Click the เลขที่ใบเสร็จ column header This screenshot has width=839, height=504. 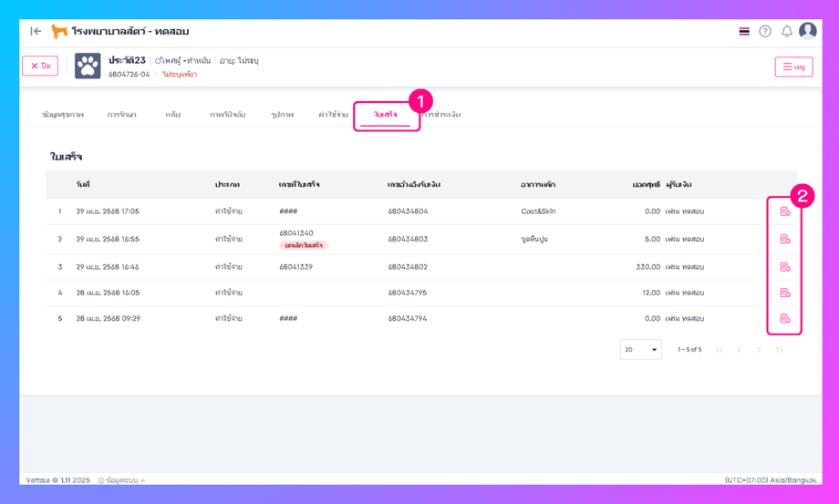pyautogui.click(x=299, y=184)
